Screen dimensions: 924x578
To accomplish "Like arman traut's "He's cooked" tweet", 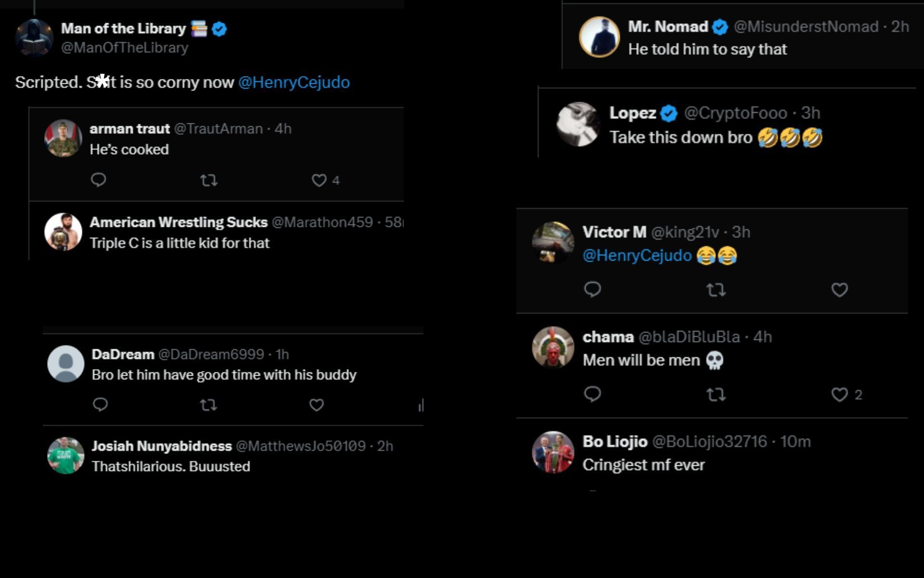I will coord(319,180).
